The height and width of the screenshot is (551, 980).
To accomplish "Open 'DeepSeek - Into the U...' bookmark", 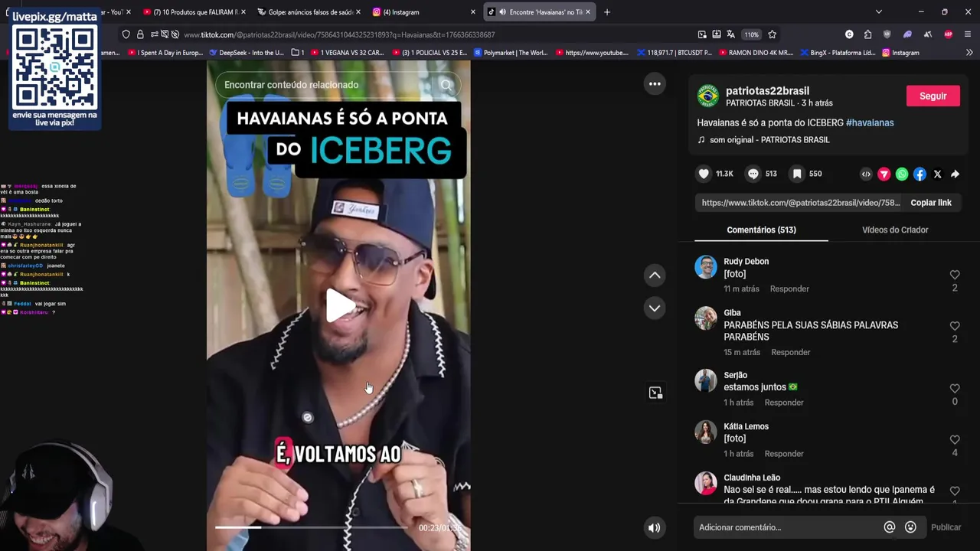I will pyautogui.click(x=246, y=53).
